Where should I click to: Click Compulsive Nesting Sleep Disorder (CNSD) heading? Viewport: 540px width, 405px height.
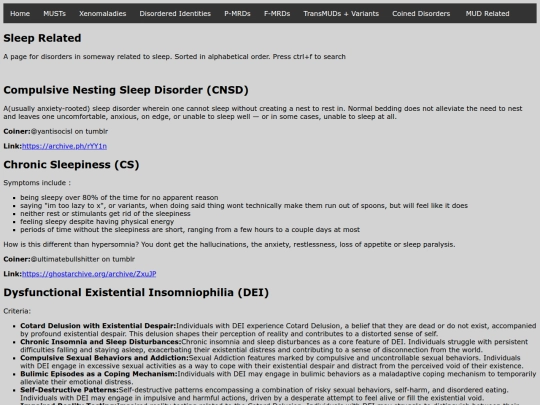click(x=126, y=90)
